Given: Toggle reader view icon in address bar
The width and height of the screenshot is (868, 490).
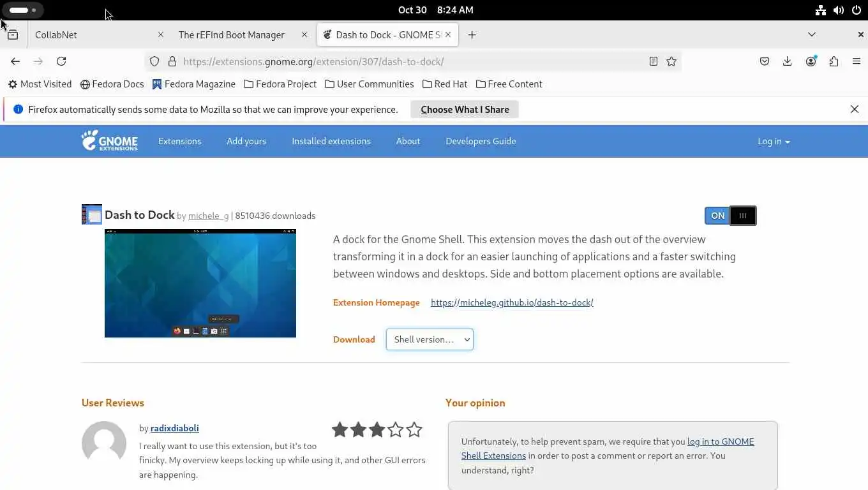Looking at the screenshot, I should click(x=654, y=61).
